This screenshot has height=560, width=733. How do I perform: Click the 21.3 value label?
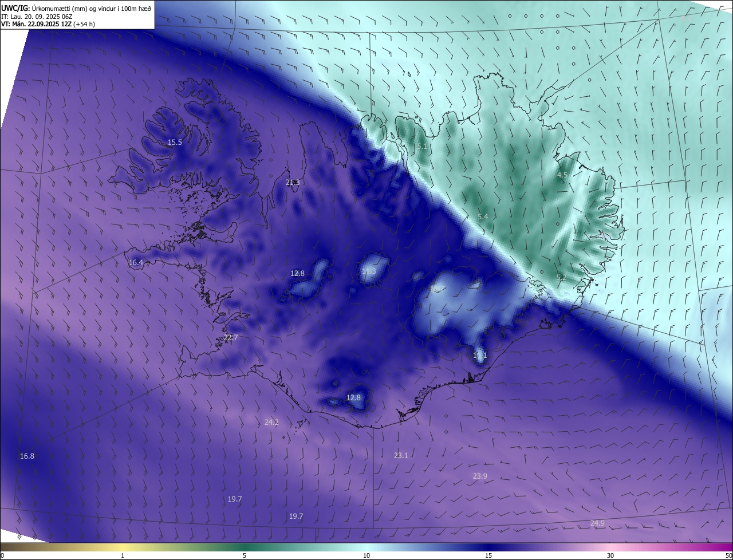click(x=292, y=183)
